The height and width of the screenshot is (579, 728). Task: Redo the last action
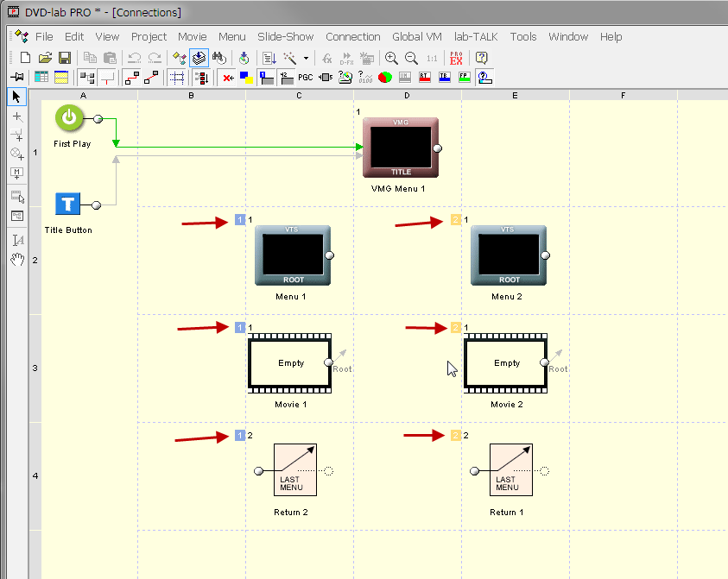[155, 58]
